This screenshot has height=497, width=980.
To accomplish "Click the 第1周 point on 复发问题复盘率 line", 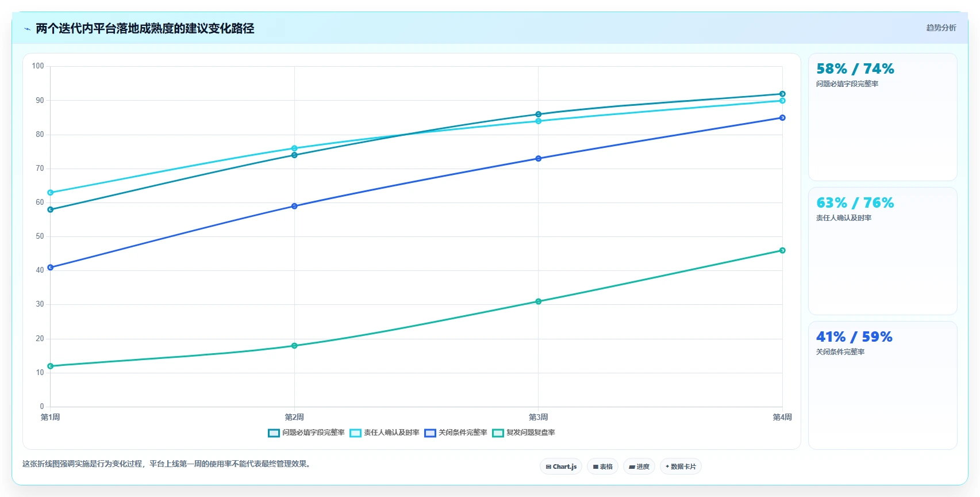I will (x=51, y=366).
